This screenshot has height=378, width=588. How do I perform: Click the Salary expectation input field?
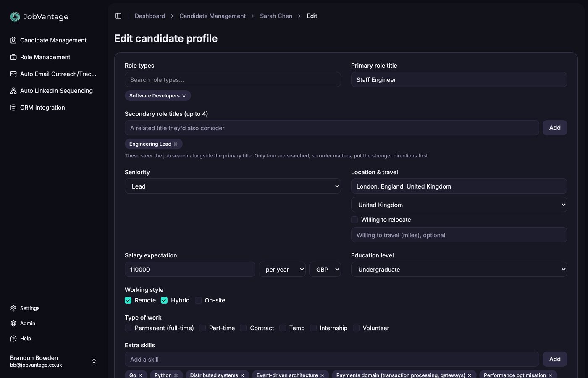coord(190,269)
